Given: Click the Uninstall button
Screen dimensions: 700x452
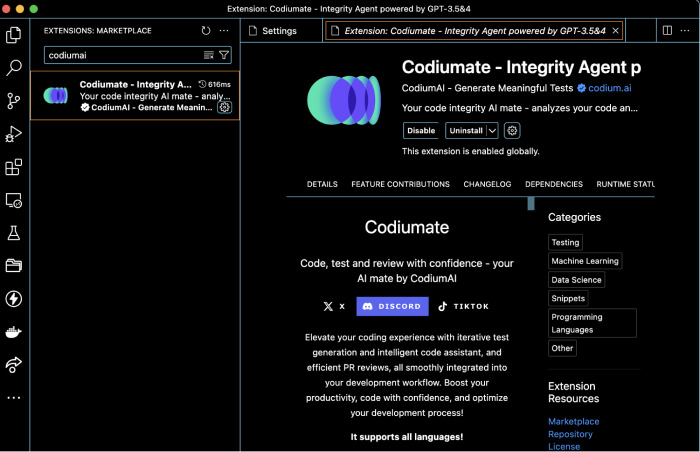Looking at the screenshot, I should point(466,130).
